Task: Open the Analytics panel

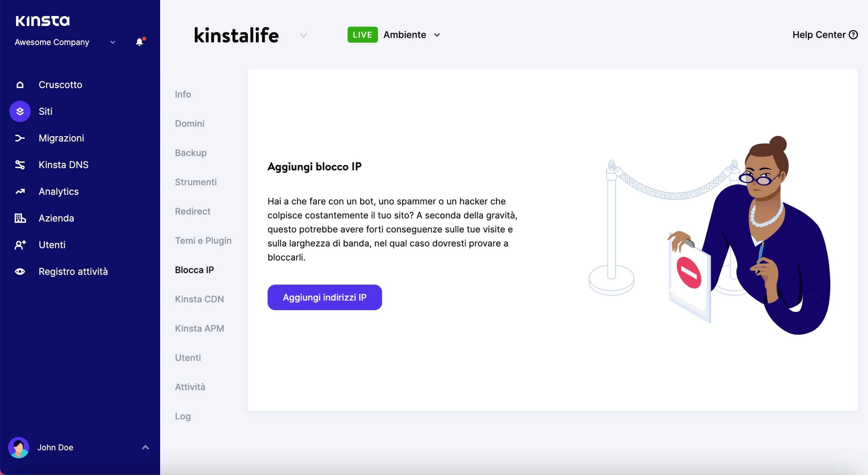Action: [58, 191]
